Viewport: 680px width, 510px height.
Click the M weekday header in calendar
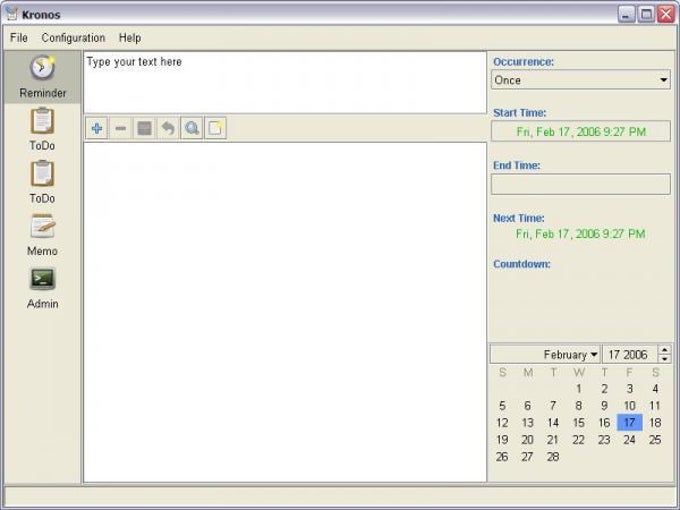click(527, 372)
